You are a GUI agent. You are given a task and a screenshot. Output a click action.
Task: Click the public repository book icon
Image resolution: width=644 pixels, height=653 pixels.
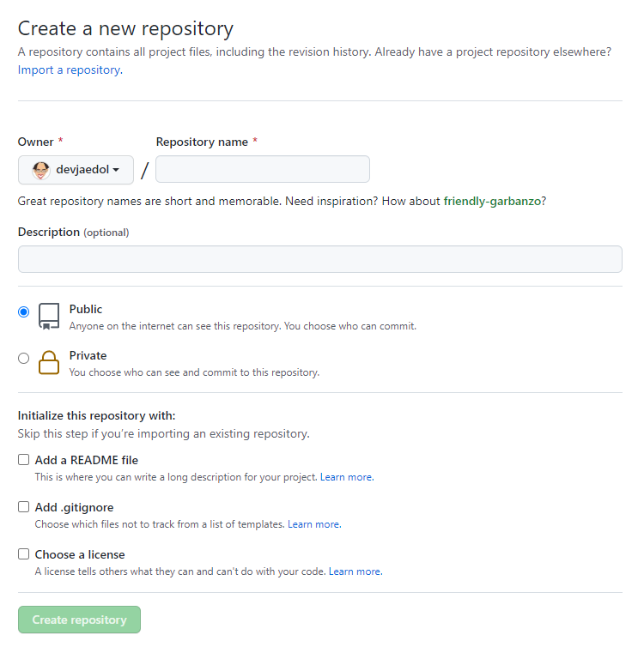pos(49,317)
